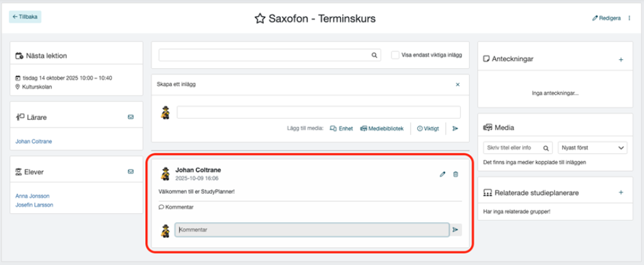Viewport: 644px width, 265px height.
Task: Click the magnifier icon in post search
Action: (x=374, y=55)
